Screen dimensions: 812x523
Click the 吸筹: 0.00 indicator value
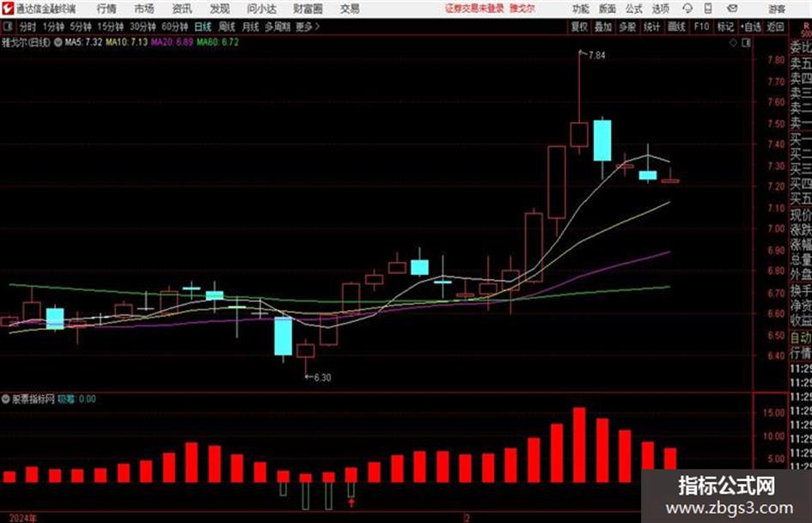(x=76, y=399)
